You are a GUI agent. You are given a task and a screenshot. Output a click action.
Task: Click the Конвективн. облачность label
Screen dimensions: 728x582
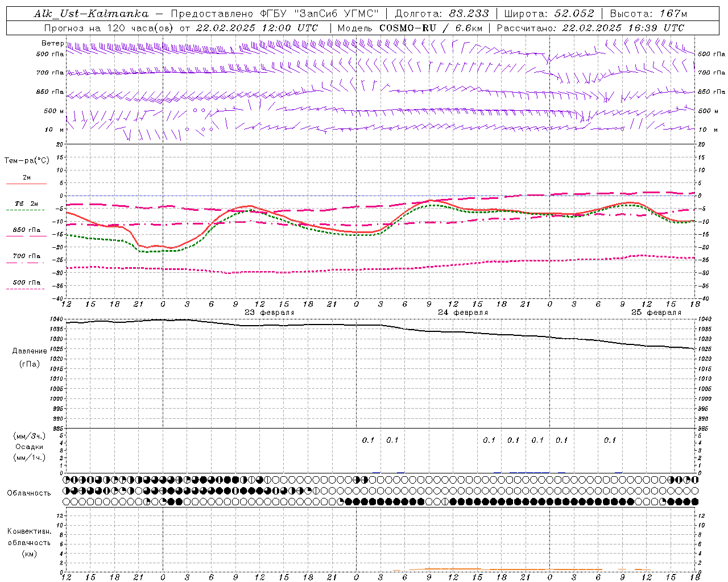click(29, 537)
